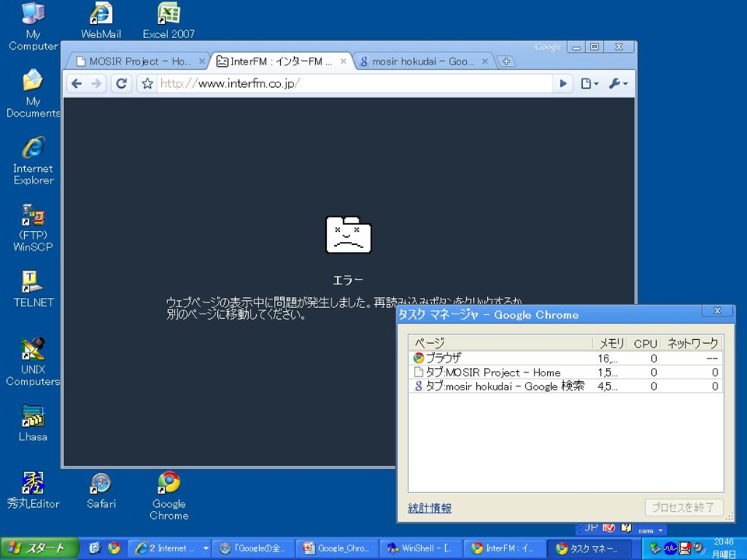Select タブ:mosir hokudai - Google 検索 row
Viewport: 747px width, 560px height.
click(x=566, y=387)
